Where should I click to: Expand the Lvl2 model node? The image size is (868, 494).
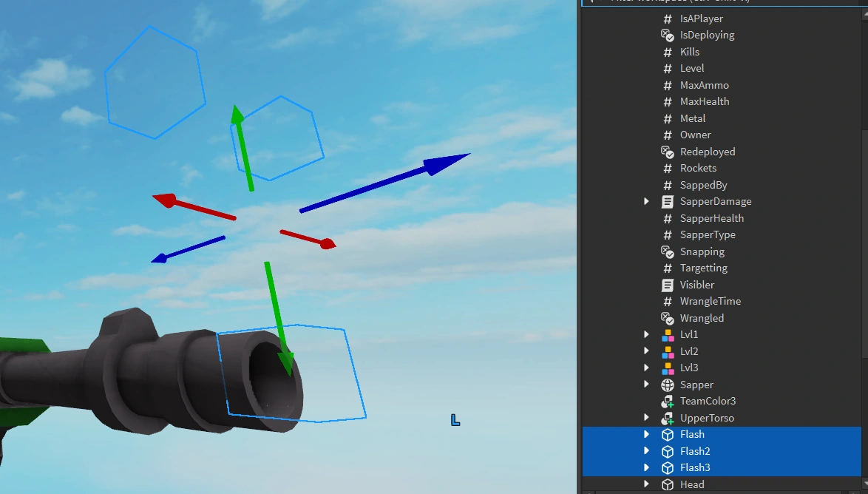(646, 351)
